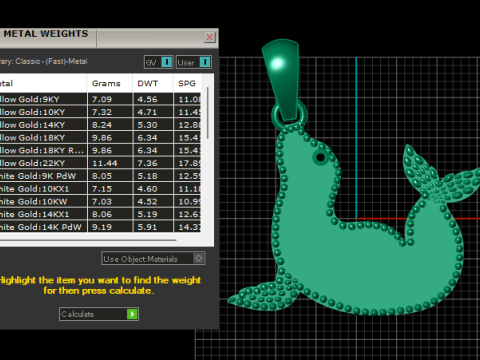Viewport: 480px width, 360px height.
Task: Select the White Gold:14KX1 row
Action: (100, 214)
